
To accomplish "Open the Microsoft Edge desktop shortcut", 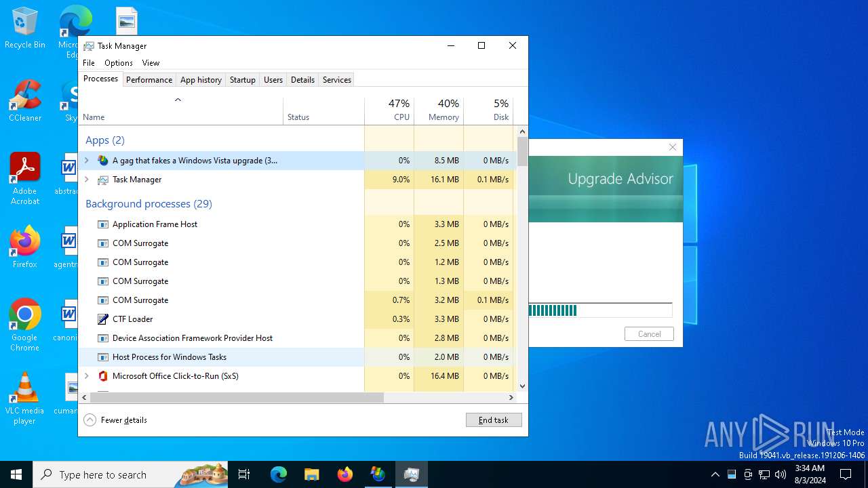I will click(75, 31).
